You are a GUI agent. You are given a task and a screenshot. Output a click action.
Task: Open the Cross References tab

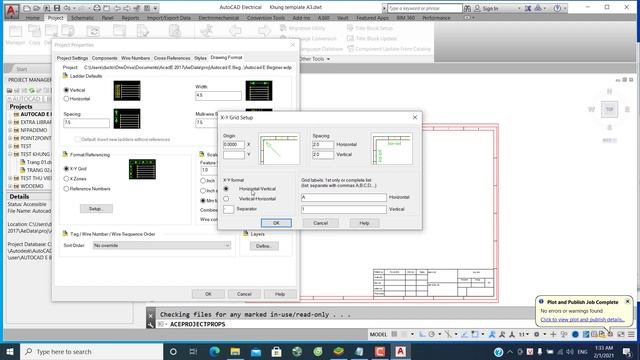172,58
